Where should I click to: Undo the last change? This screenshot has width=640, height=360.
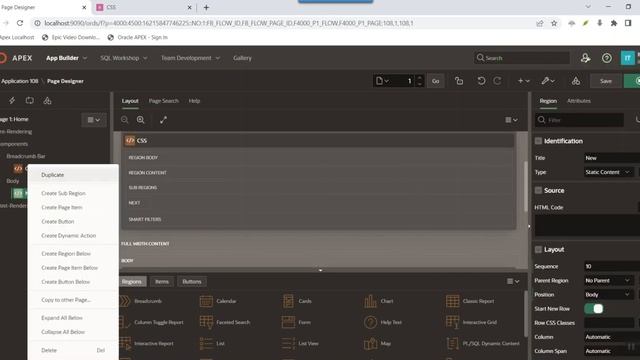point(481,81)
